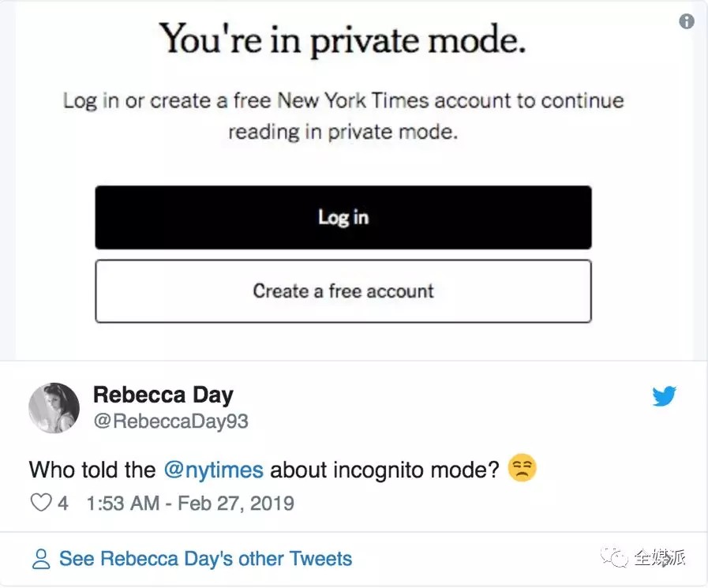
Task: Click the word "incognito" in the tweet
Action: (379, 470)
